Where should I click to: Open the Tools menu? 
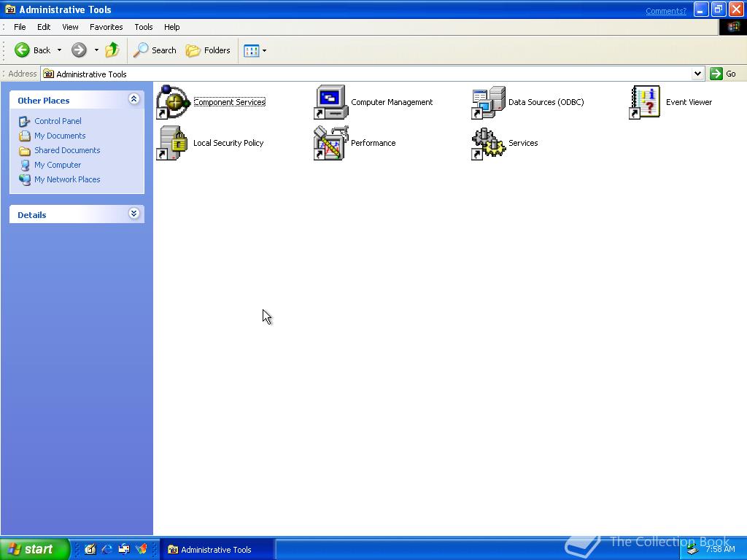coord(144,27)
